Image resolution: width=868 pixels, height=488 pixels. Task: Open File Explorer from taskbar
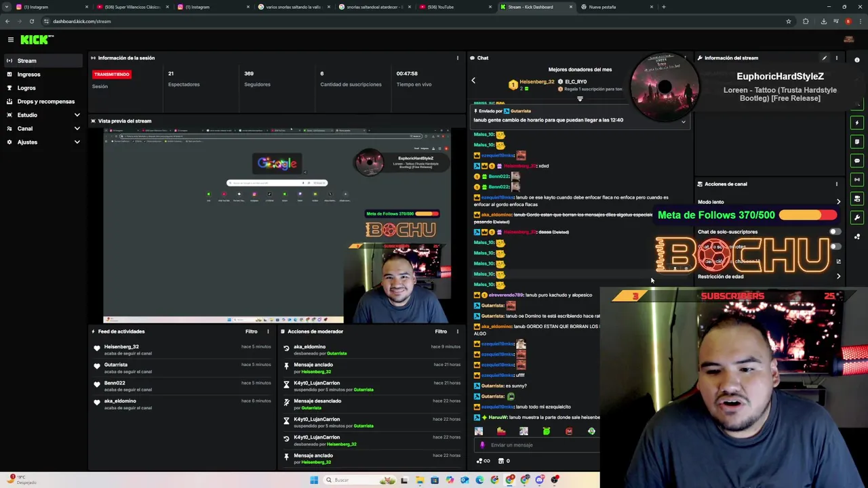[420, 480]
